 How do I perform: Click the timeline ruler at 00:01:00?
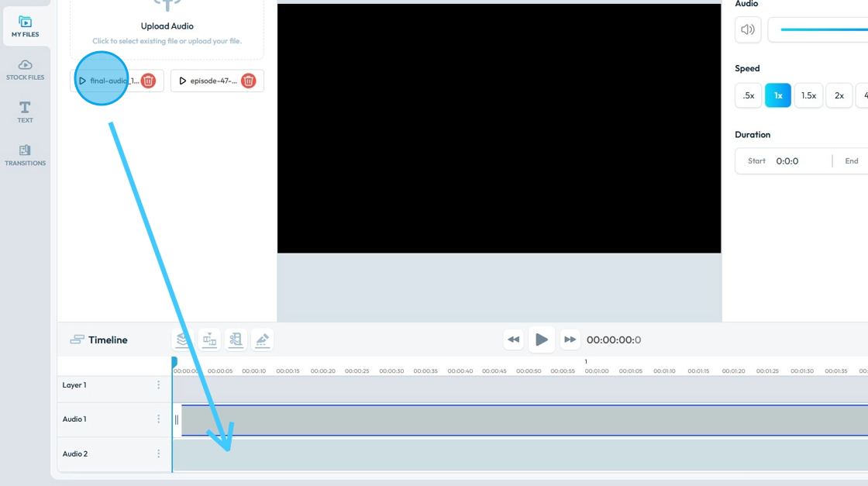597,371
